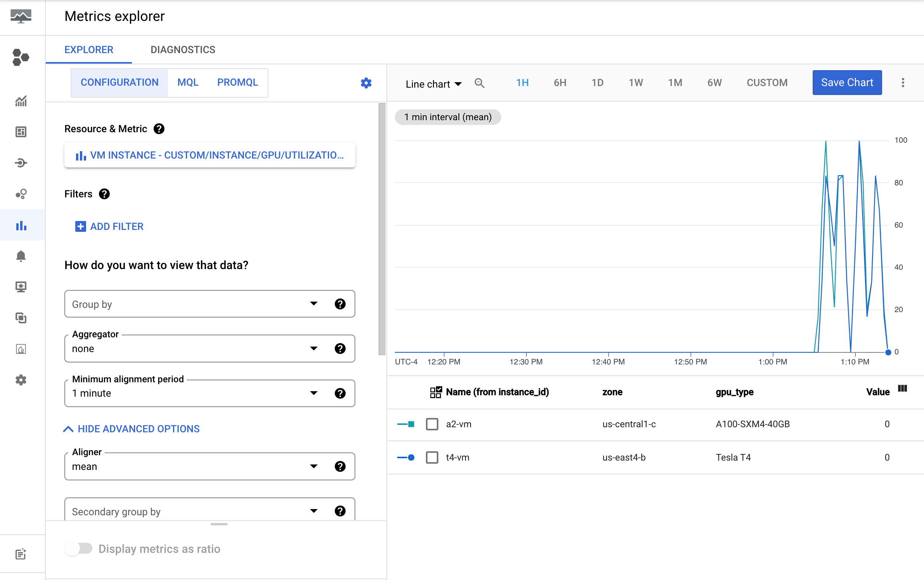
Task: Click the Metrics Explorer dashboard icon
Action: [21, 226]
